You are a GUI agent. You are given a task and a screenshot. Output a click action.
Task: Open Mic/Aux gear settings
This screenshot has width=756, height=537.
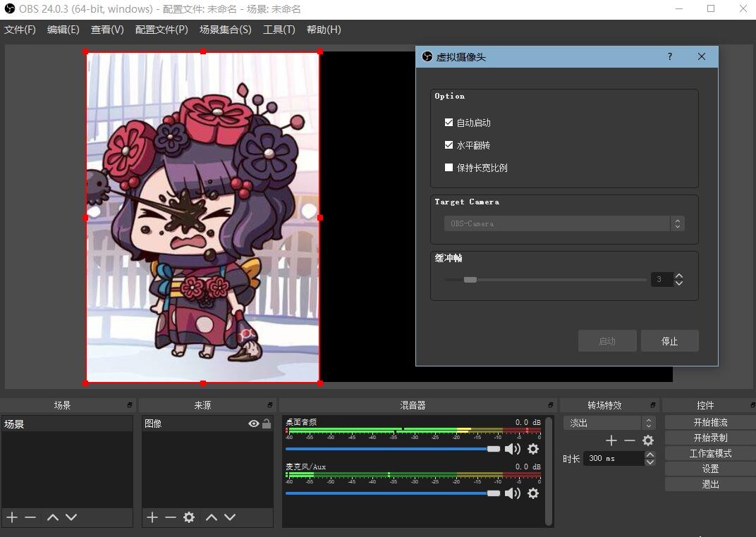533,493
